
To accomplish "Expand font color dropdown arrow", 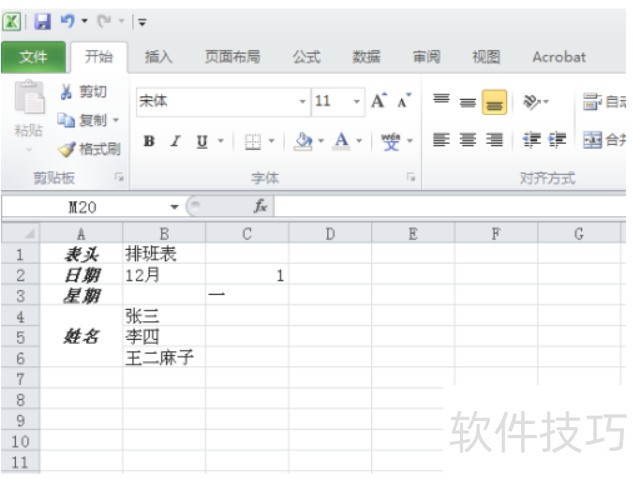I will [x=359, y=141].
